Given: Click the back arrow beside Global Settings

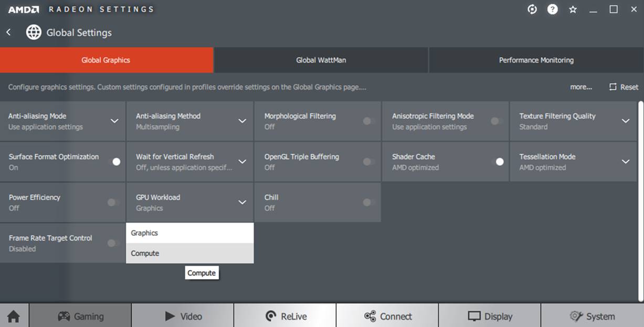Looking at the screenshot, I should coord(9,33).
